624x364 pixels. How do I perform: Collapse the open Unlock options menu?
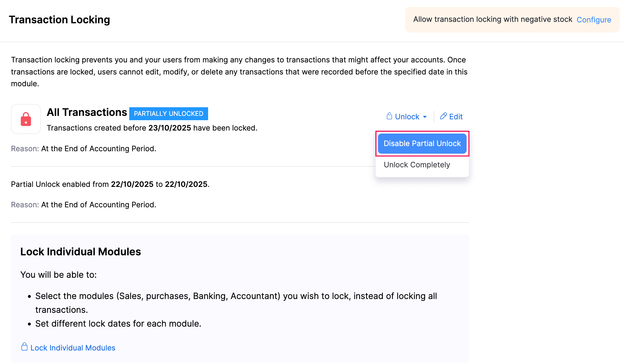(x=406, y=116)
